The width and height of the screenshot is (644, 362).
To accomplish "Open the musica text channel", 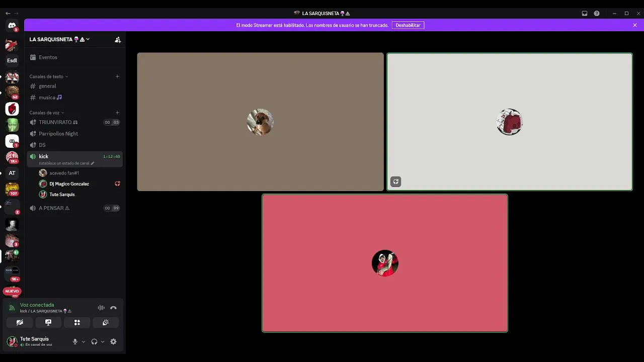I will [74, 98].
